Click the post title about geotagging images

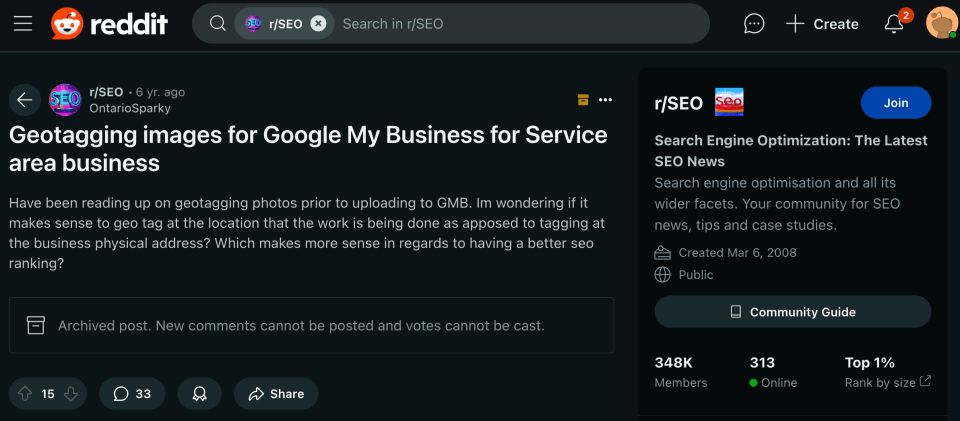309,149
